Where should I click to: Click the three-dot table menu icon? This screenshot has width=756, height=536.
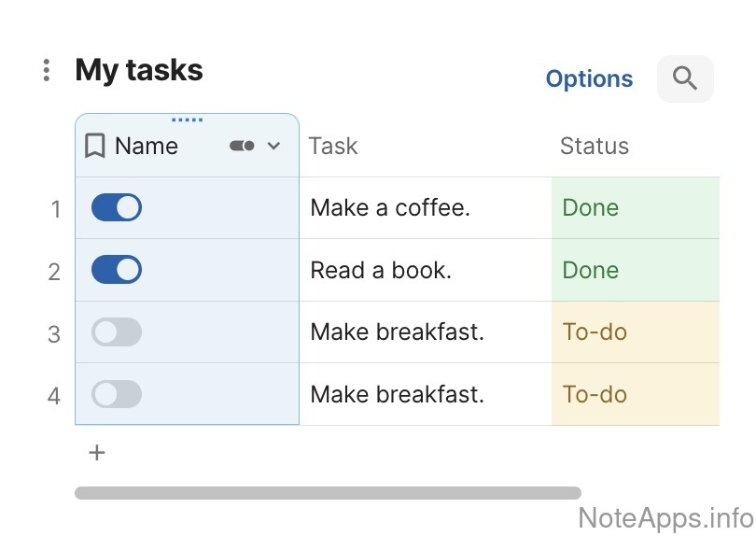click(47, 70)
